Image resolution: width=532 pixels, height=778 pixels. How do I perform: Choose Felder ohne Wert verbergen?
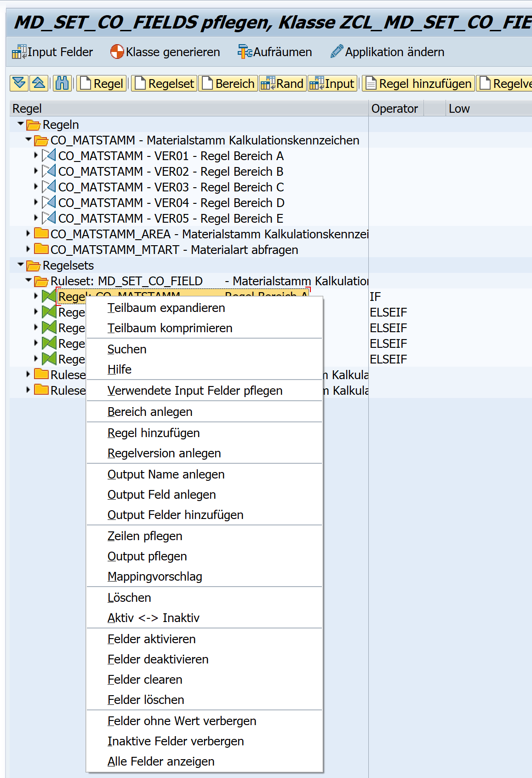point(182,721)
